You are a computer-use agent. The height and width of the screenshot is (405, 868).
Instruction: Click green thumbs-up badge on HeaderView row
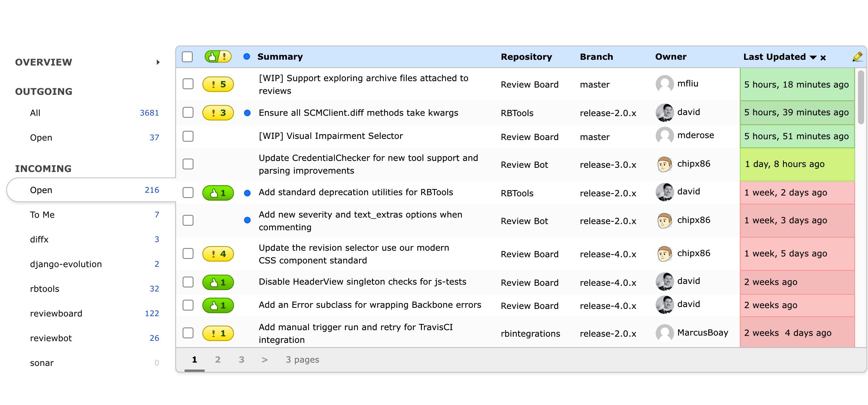pyautogui.click(x=218, y=282)
